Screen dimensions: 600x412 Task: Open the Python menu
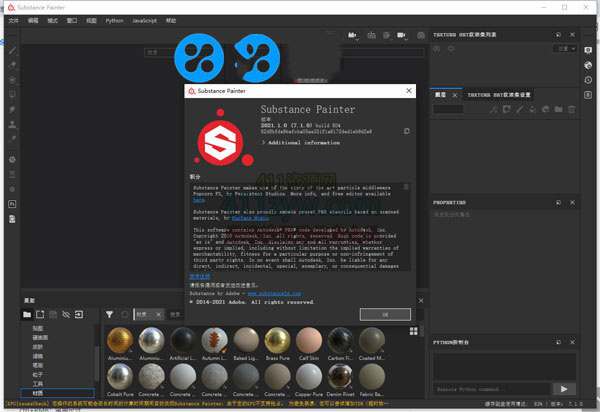(x=114, y=20)
